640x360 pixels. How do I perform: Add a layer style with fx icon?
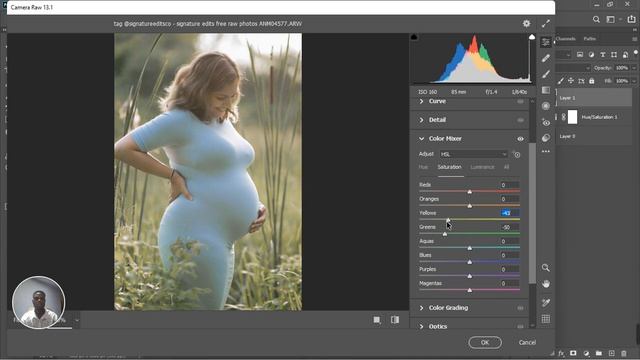click(x=561, y=353)
